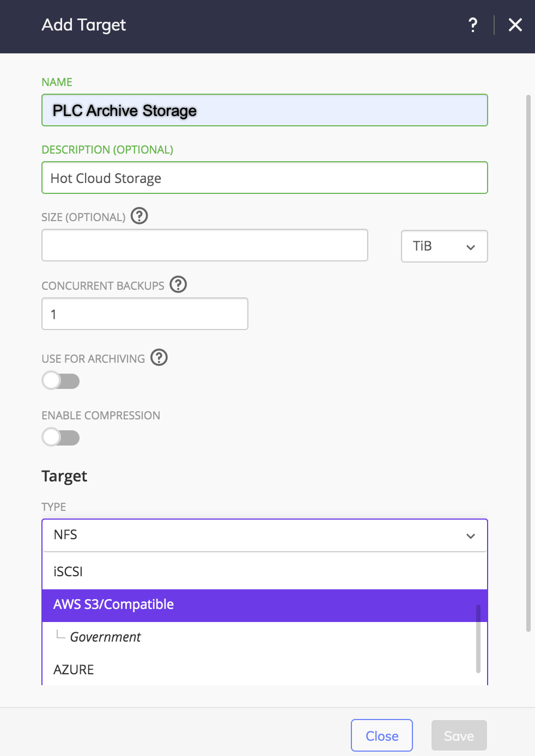
Task: Focus the Name field with PLC Archive Storage
Action: coord(264,111)
